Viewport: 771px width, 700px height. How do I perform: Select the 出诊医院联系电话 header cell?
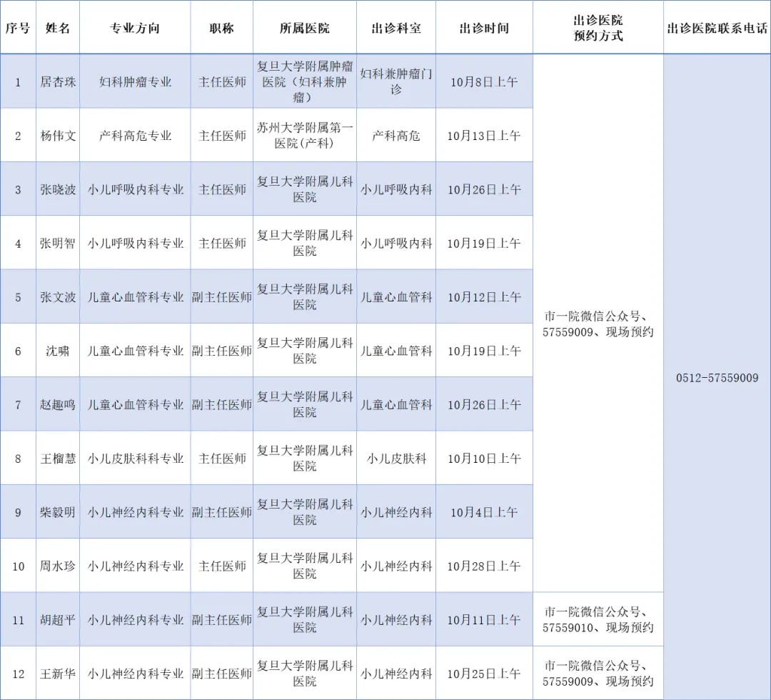coord(717,29)
